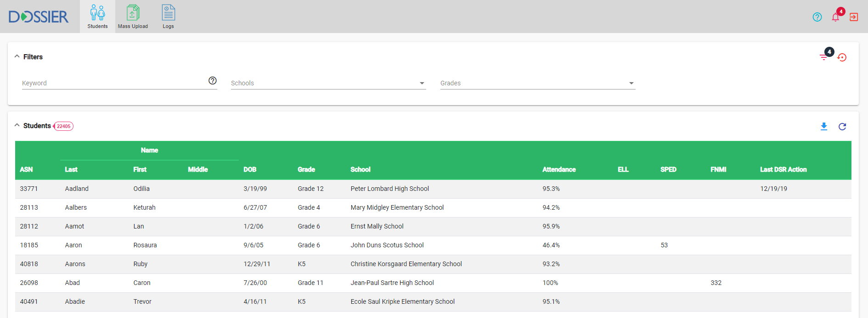Open the help question mark icon in header
This screenshot has height=318, width=868.
tap(817, 17)
